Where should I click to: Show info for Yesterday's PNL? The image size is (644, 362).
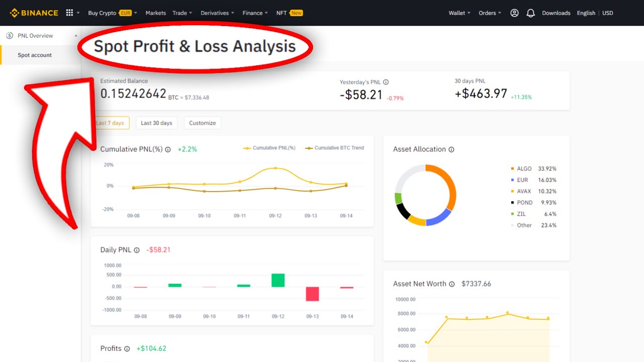(x=386, y=82)
